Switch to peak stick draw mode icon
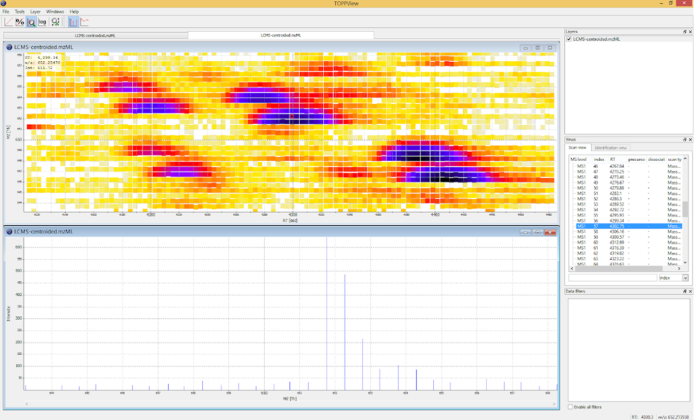The width and height of the screenshot is (698, 420). pyautogui.click(x=73, y=21)
